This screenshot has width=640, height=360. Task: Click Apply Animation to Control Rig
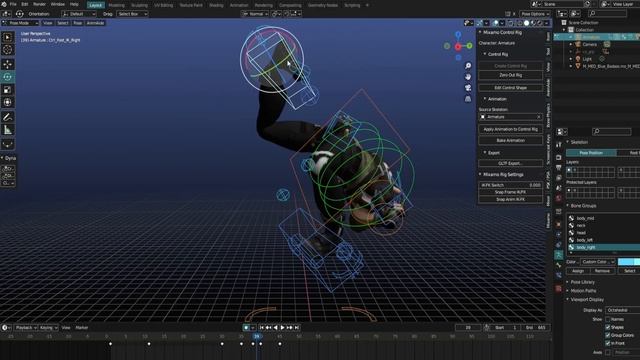coord(511,129)
